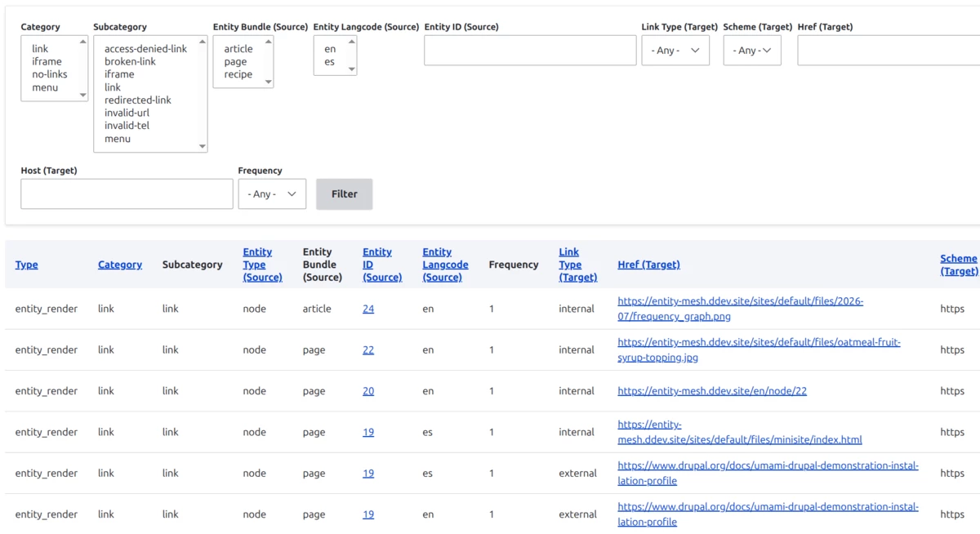Open the minisite/index.html href link
980x534 pixels.
[x=740, y=432]
